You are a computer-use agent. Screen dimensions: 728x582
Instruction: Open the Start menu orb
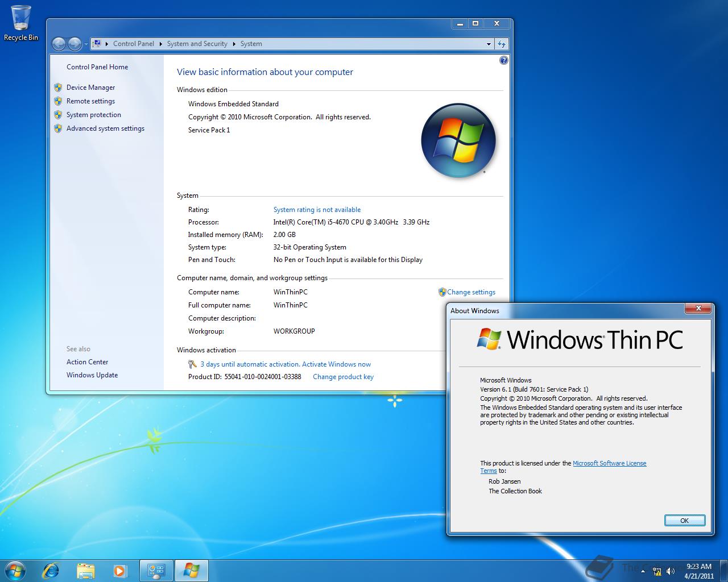click(x=15, y=570)
